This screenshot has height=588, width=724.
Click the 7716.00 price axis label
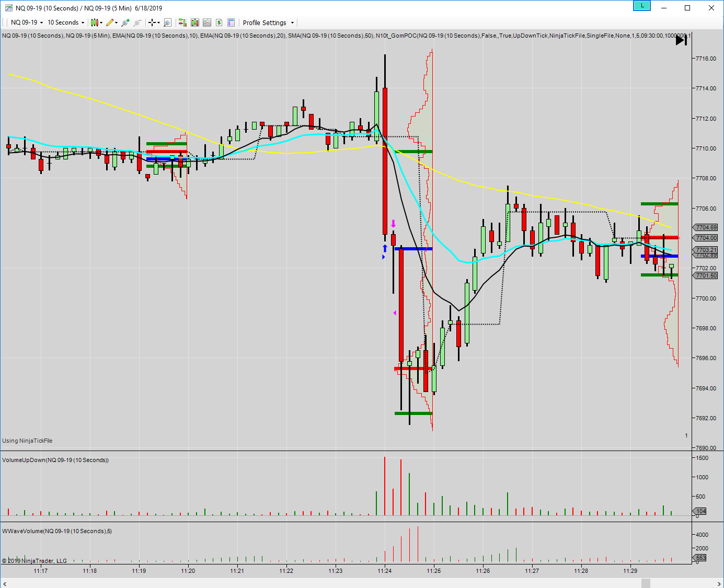coord(706,59)
